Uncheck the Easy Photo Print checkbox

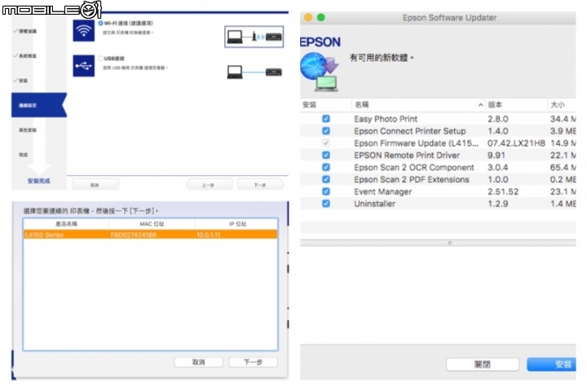[x=326, y=118]
